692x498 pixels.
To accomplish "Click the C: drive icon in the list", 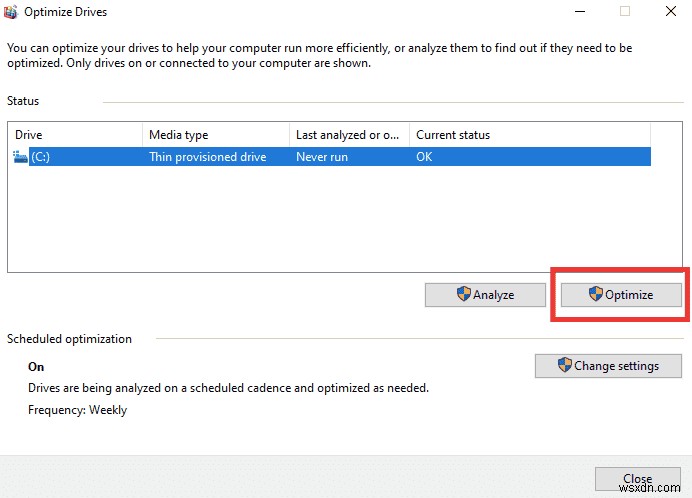I will (21, 157).
